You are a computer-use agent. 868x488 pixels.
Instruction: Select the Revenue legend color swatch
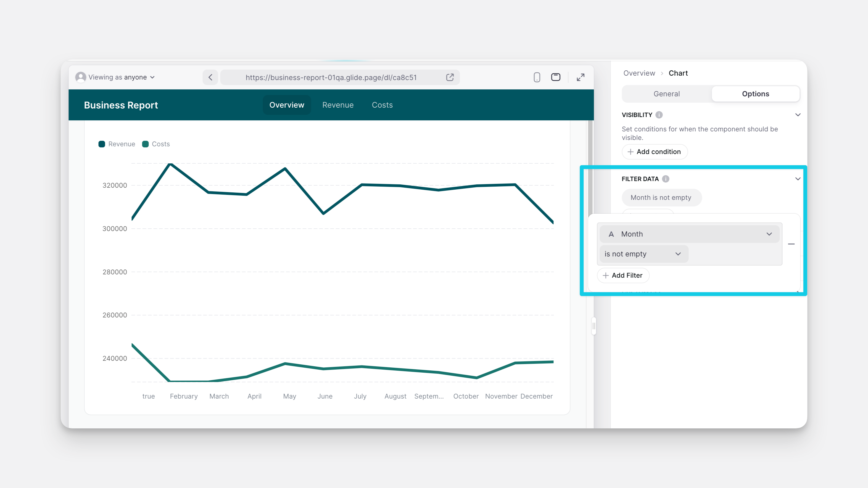point(102,144)
